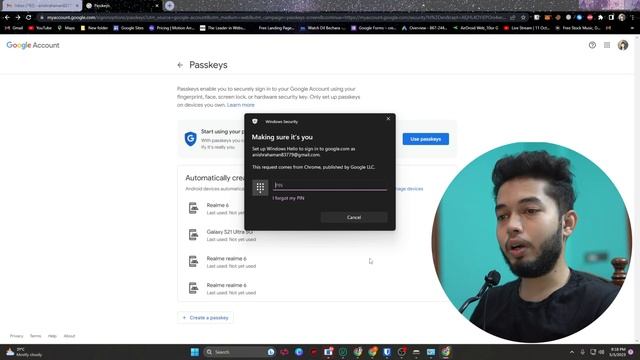Click the back arrow beside Passkeys

180,65
